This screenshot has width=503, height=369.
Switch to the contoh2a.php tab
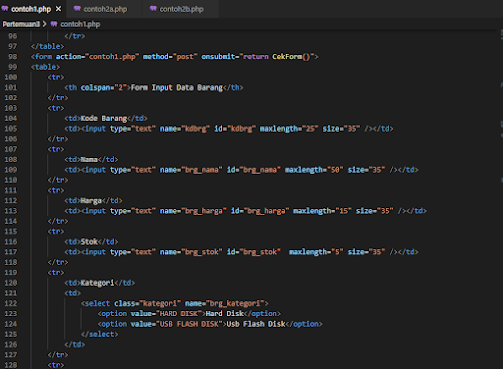click(x=104, y=9)
